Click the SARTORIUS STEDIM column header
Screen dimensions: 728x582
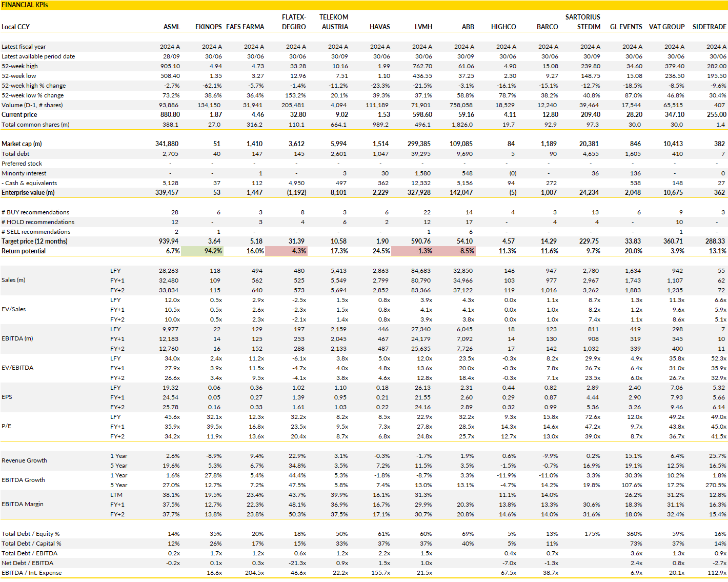pos(583,22)
